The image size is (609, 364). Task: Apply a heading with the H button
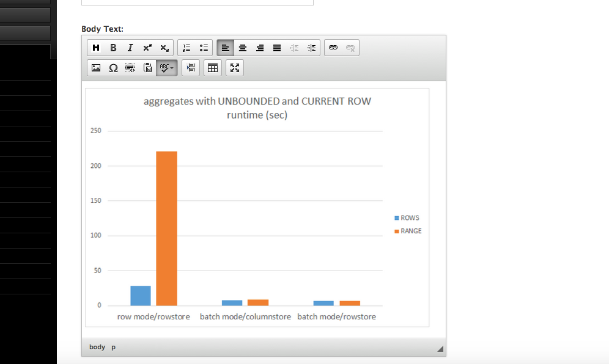tap(96, 47)
